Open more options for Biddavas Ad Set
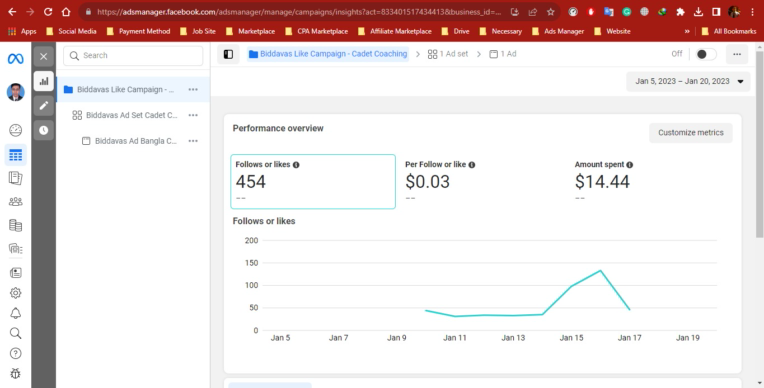The height and width of the screenshot is (388, 764). (193, 115)
